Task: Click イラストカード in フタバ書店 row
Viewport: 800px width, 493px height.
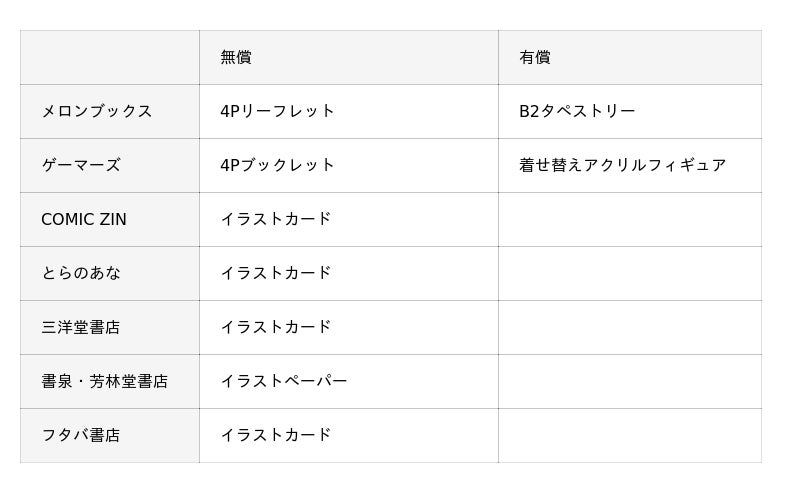Action: coord(276,436)
